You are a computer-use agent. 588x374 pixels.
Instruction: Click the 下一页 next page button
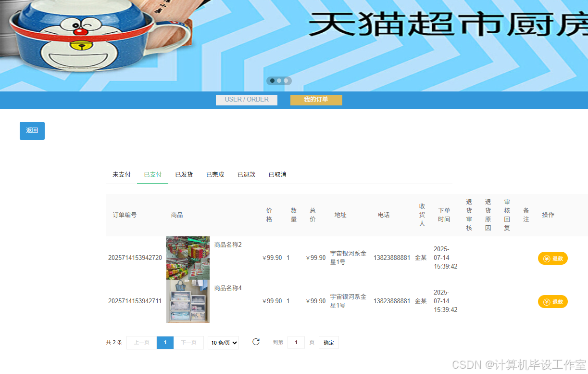click(189, 343)
